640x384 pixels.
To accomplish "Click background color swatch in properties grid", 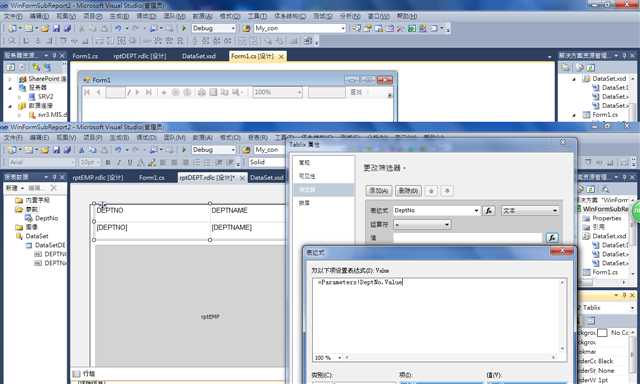I will [602, 333].
